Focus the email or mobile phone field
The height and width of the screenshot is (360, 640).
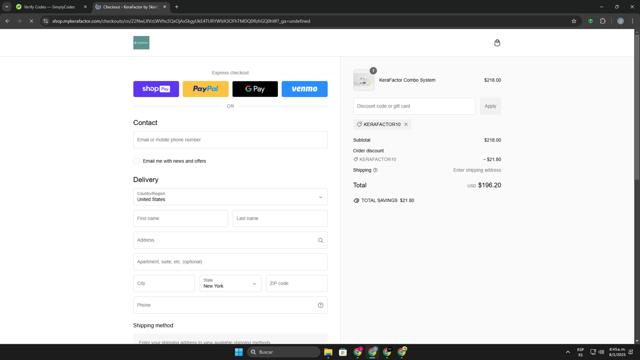[230, 140]
